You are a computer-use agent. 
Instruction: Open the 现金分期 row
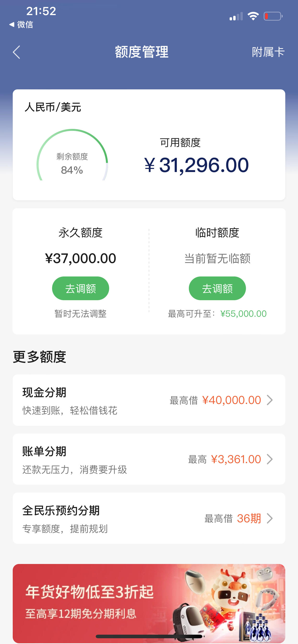pyautogui.click(x=149, y=400)
